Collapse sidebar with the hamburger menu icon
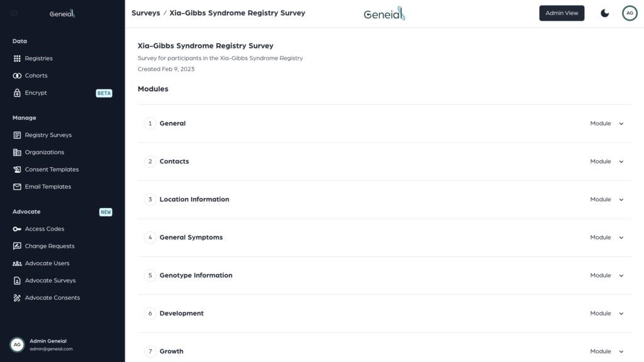644x362 pixels. tap(14, 14)
